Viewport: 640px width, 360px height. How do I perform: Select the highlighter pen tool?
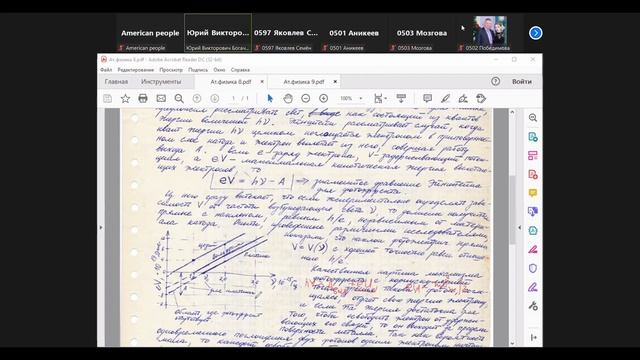[445, 98]
